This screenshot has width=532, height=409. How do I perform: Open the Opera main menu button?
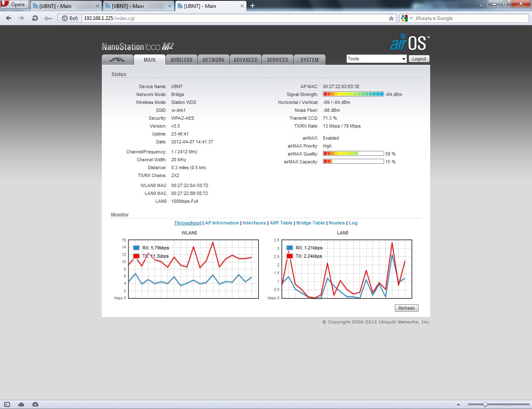click(x=15, y=5)
